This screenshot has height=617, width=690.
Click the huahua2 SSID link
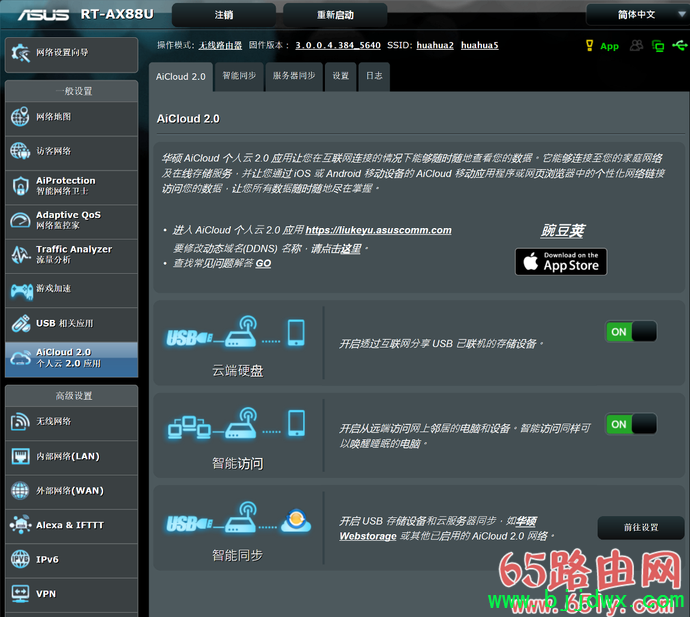pyautogui.click(x=435, y=45)
